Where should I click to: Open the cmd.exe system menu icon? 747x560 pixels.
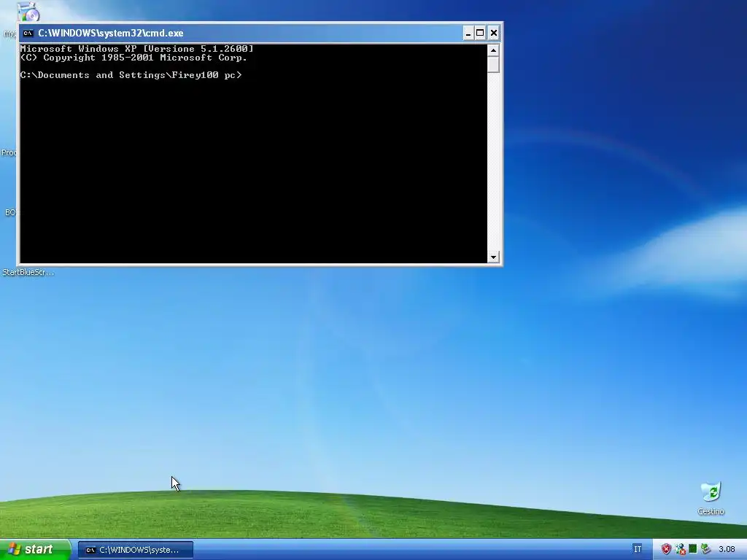(28, 33)
